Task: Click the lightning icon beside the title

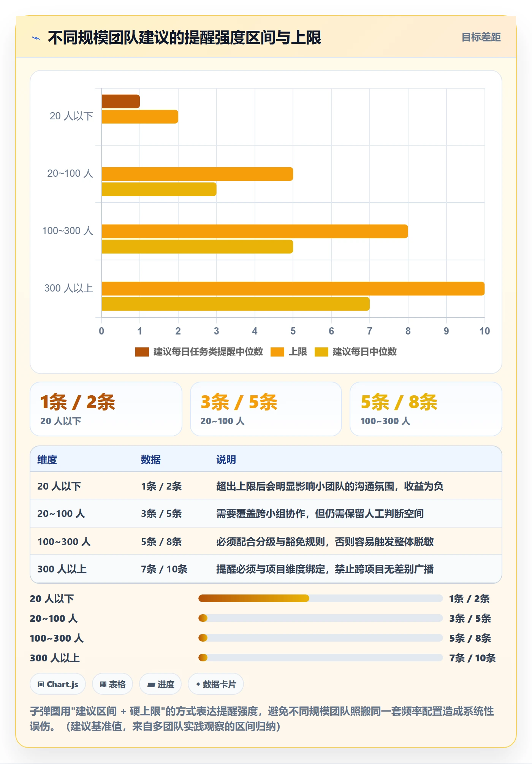Action: [36, 38]
